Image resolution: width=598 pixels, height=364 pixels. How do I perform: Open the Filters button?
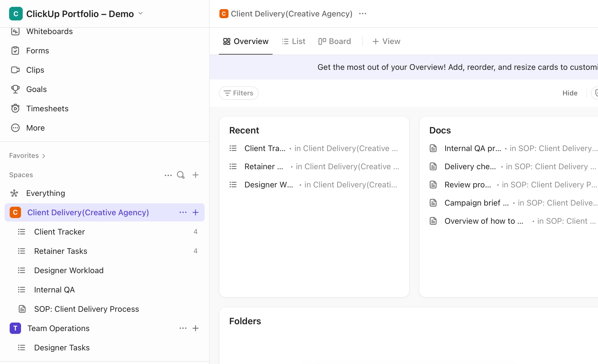238,93
